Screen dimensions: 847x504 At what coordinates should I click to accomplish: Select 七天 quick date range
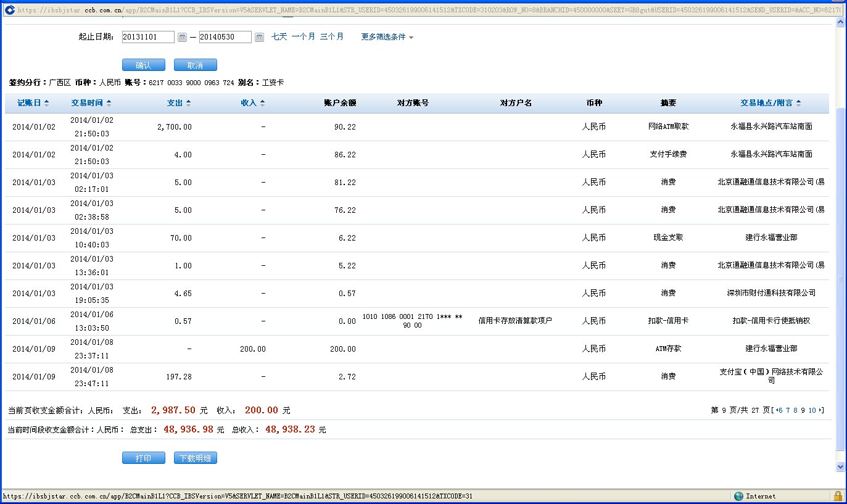(279, 37)
